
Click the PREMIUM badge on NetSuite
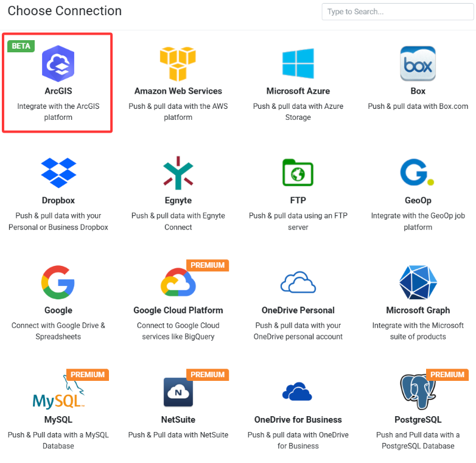pos(208,375)
